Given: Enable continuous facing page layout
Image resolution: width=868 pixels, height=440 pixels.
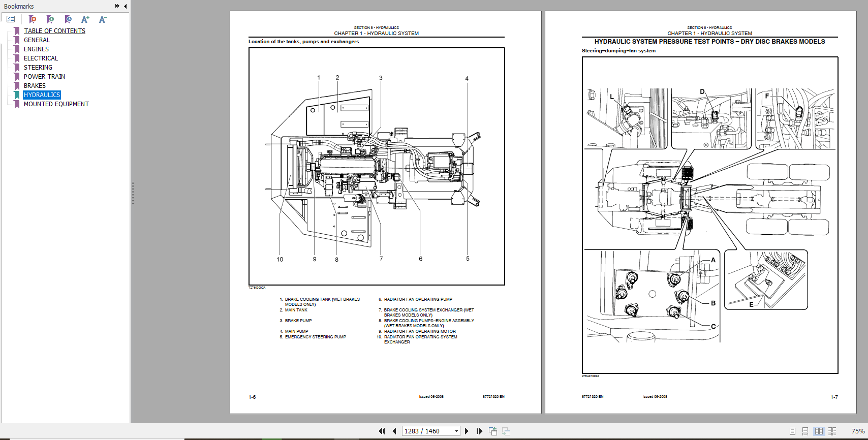Looking at the screenshot, I should 832,431.
